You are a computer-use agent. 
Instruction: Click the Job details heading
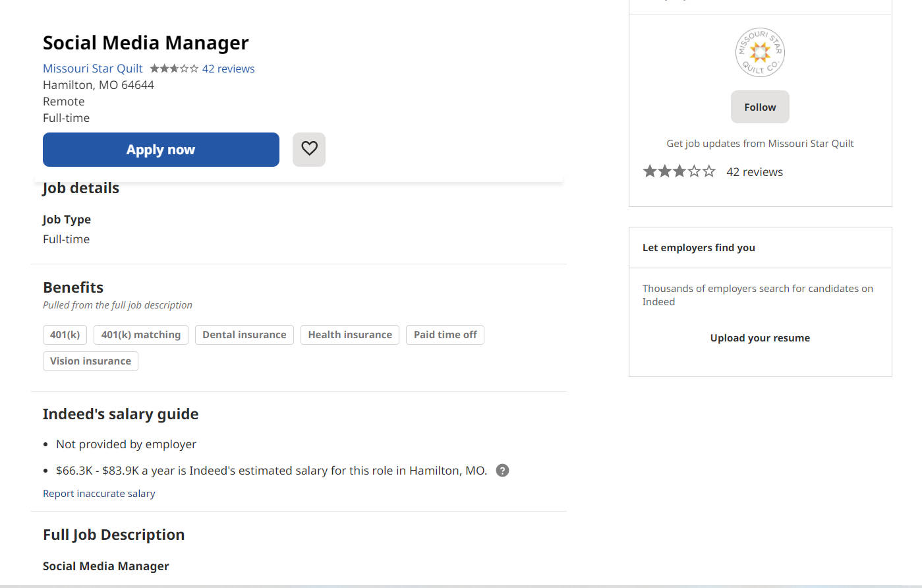click(x=81, y=189)
